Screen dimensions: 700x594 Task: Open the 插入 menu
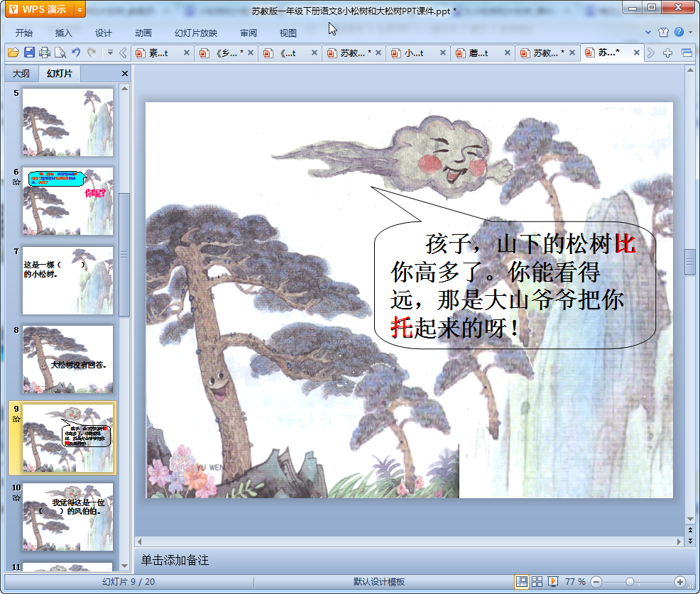coord(63,33)
